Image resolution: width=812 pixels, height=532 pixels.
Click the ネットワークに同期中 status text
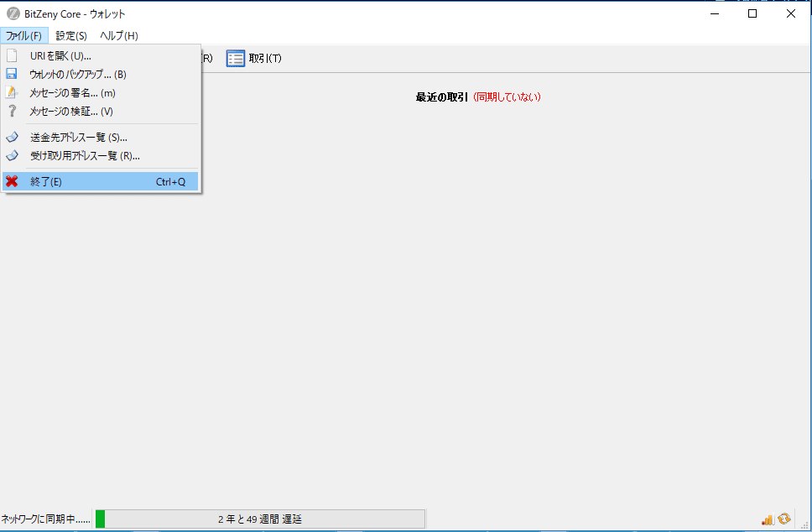tap(45, 519)
